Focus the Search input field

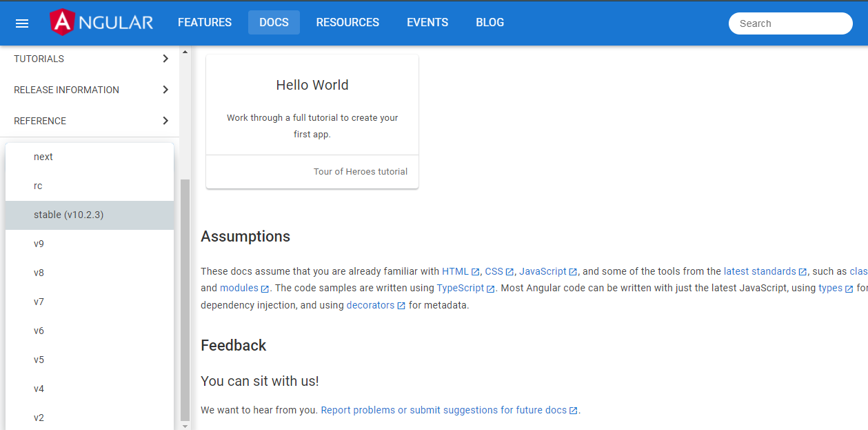tap(790, 23)
